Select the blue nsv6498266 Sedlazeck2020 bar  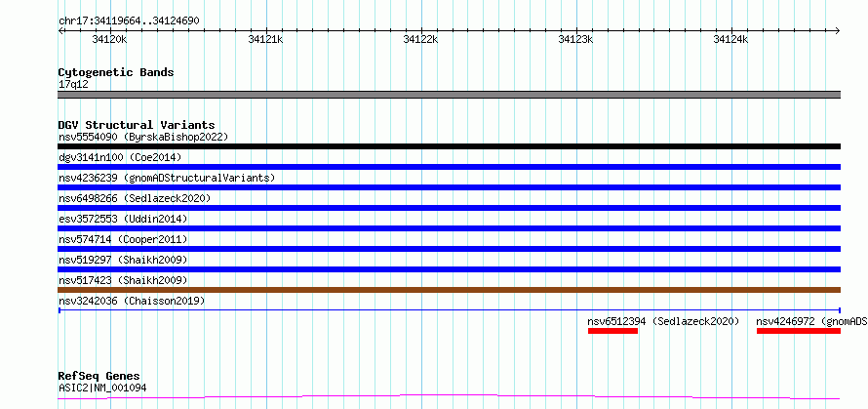(449, 208)
